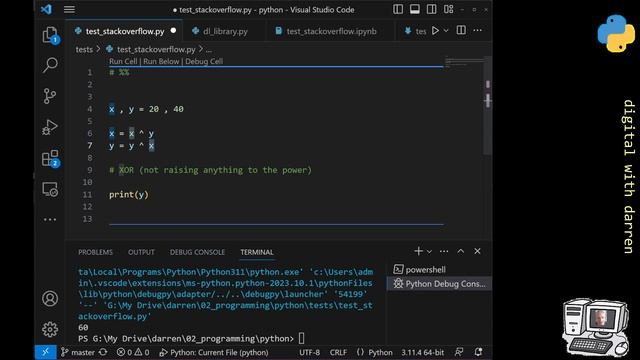Open the run options dropdown next to play
The width and height of the screenshot is (640, 360).
tap(446, 31)
